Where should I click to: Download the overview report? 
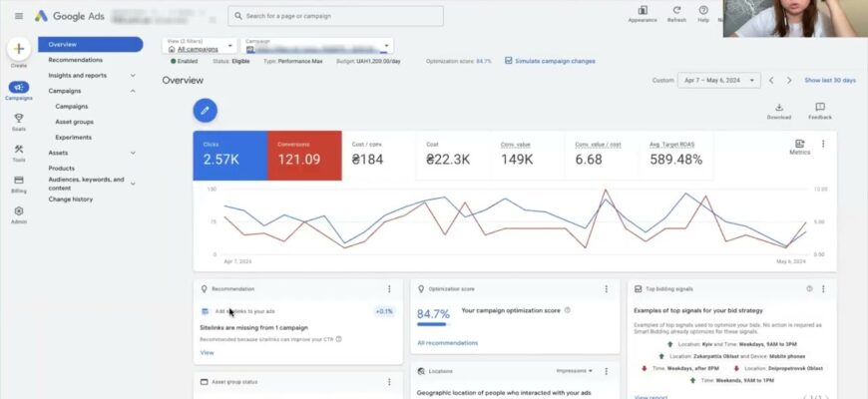[x=779, y=110]
